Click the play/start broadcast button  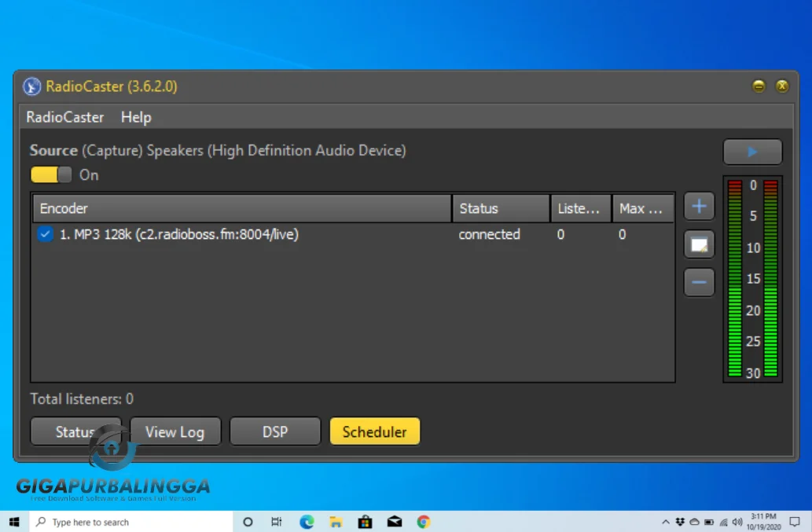click(752, 152)
